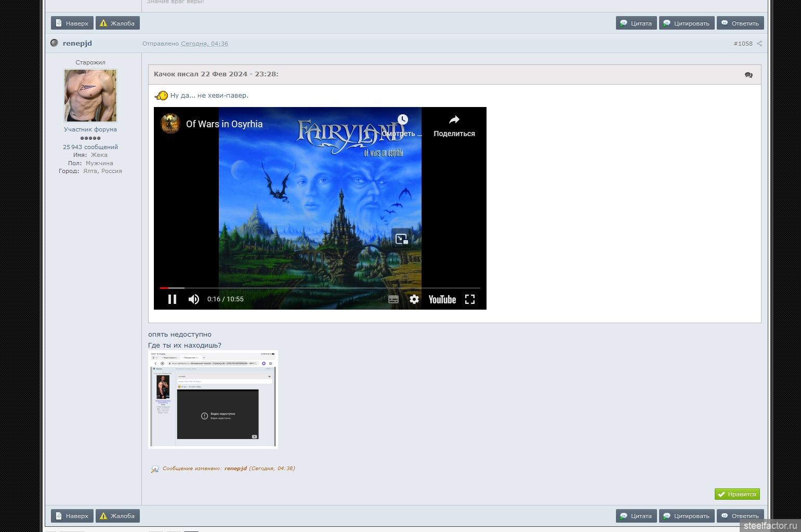Click the video time 0:16 / 10:55

(x=226, y=299)
